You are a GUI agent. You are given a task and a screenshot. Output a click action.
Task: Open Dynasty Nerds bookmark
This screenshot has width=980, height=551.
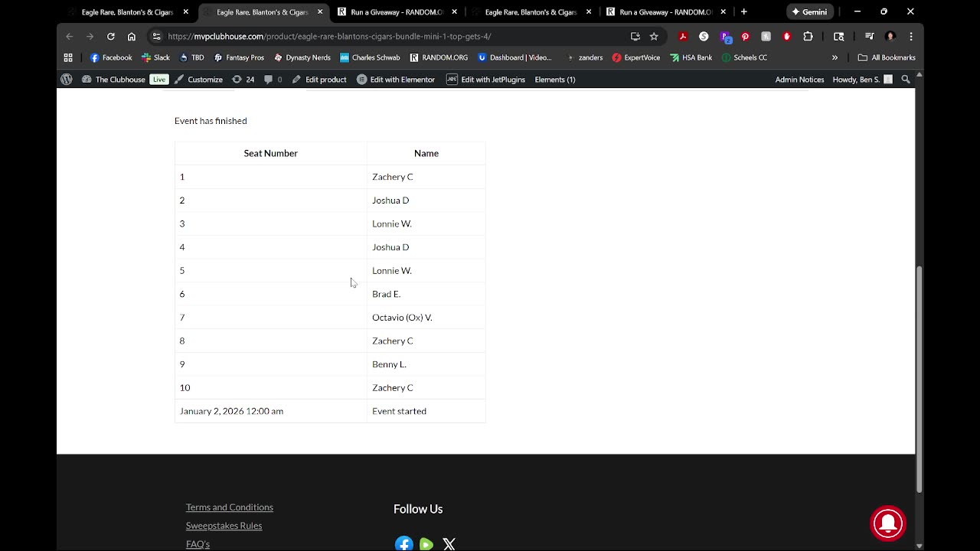302,57
